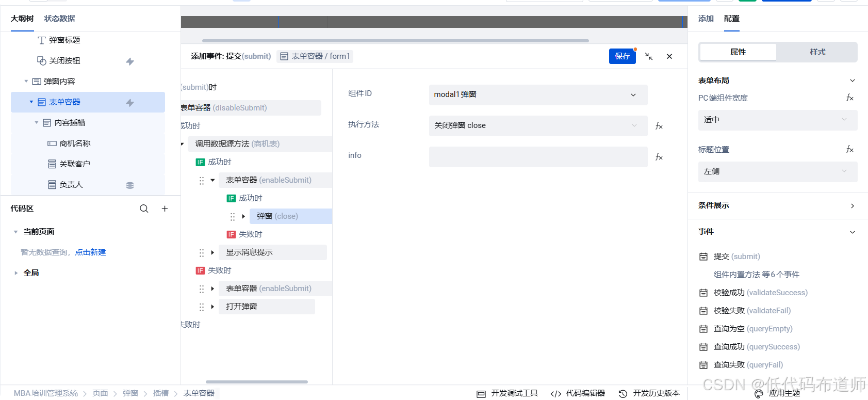Viewport: 868px width, 400px height.
Task: Expand the 全局 code section
Action: [x=16, y=273]
